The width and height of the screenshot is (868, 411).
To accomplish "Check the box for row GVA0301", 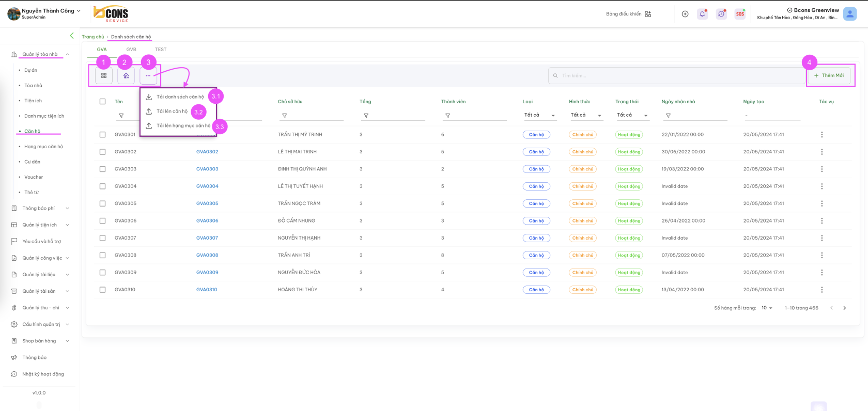I will click(102, 135).
